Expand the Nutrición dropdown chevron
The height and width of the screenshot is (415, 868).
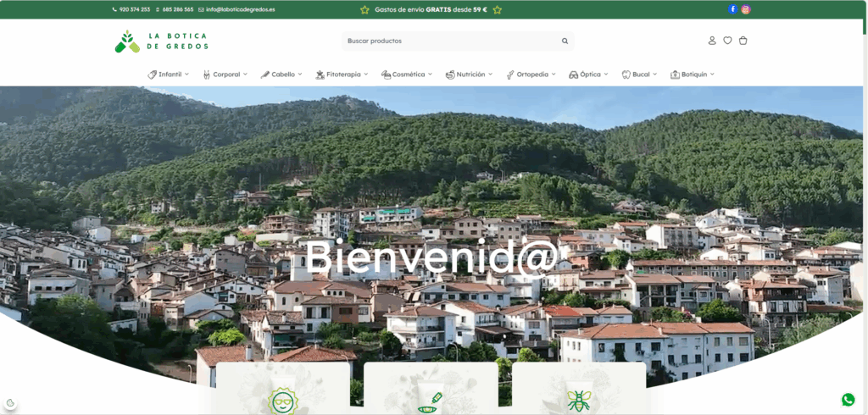tap(490, 75)
